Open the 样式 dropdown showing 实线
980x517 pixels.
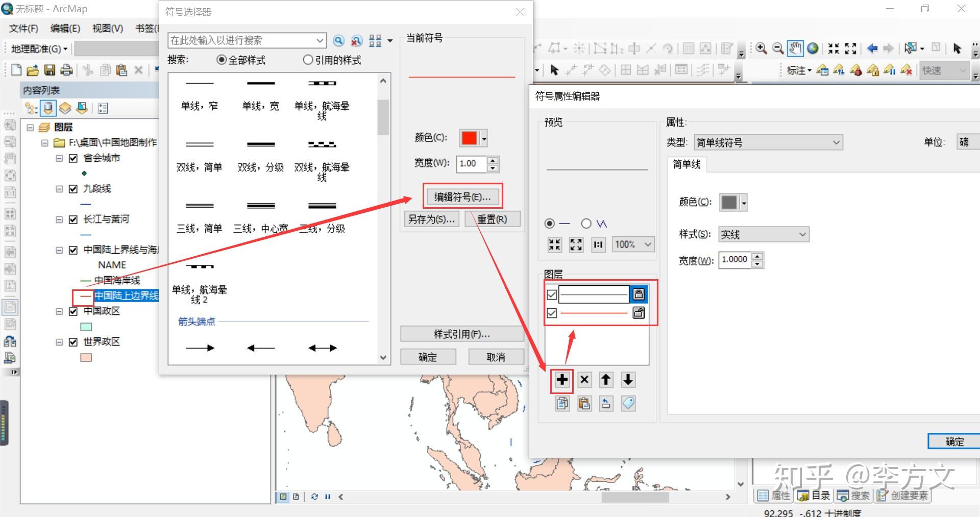tap(802, 234)
